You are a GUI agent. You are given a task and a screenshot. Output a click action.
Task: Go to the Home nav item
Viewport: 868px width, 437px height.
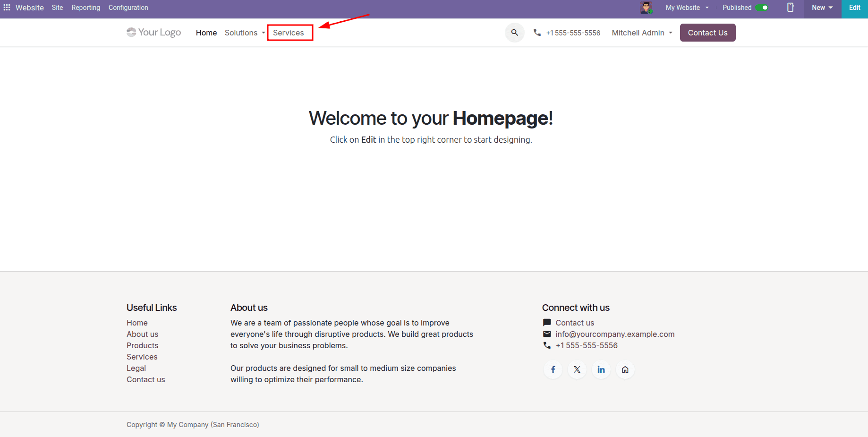(206, 33)
